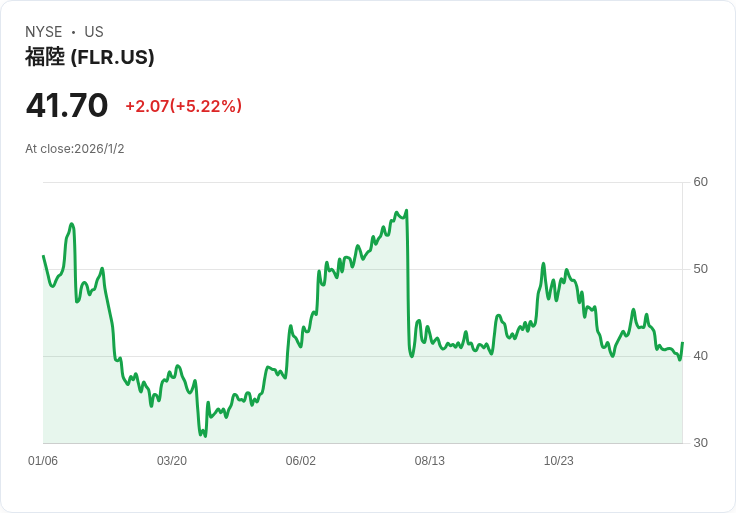This screenshot has height=513, width=736.
Task: Select the 03/20 date on x-axis
Action: pos(172,461)
